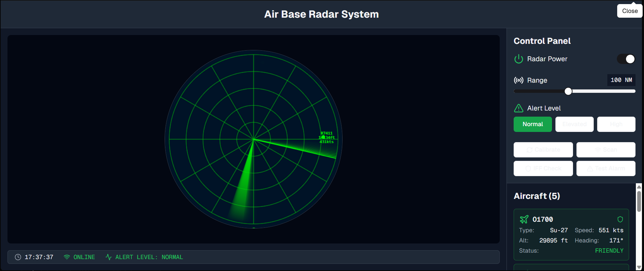Viewport: 644px width, 271px height.
Task: Click the Radar Power icon
Action: (518, 59)
